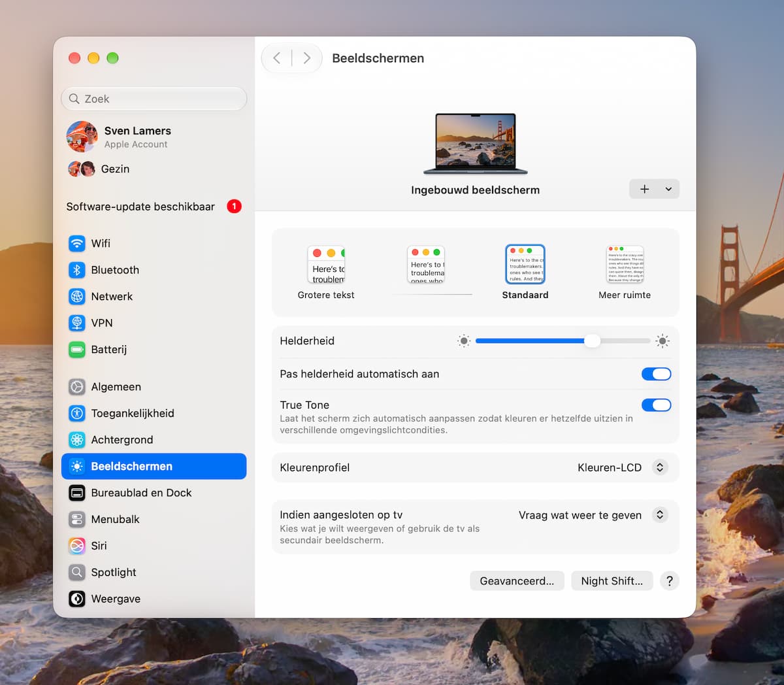Click the Bureaublad en Dock icon
Image resolution: width=784 pixels, height=685 pixels.
[x=77, y=493]
